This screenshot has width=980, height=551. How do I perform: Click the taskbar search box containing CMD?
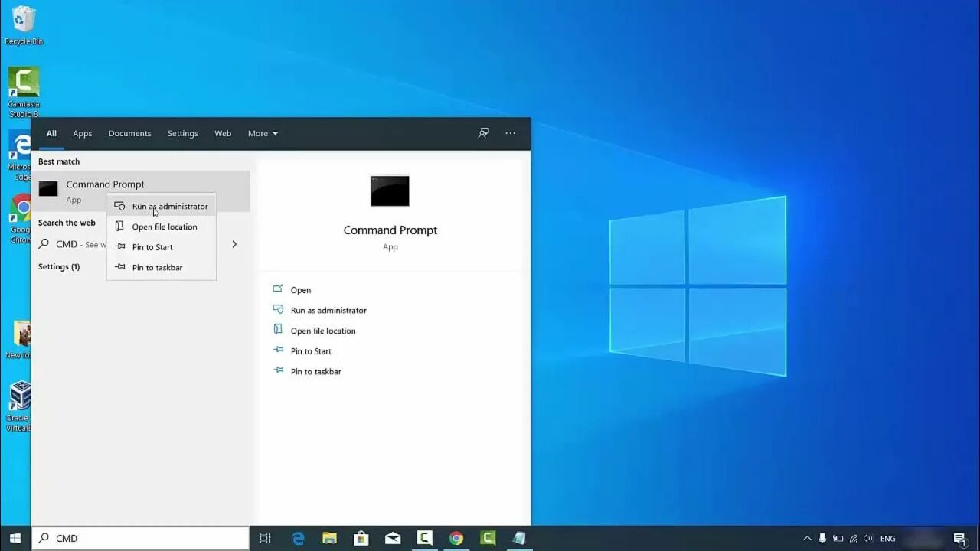coord(140,538)
